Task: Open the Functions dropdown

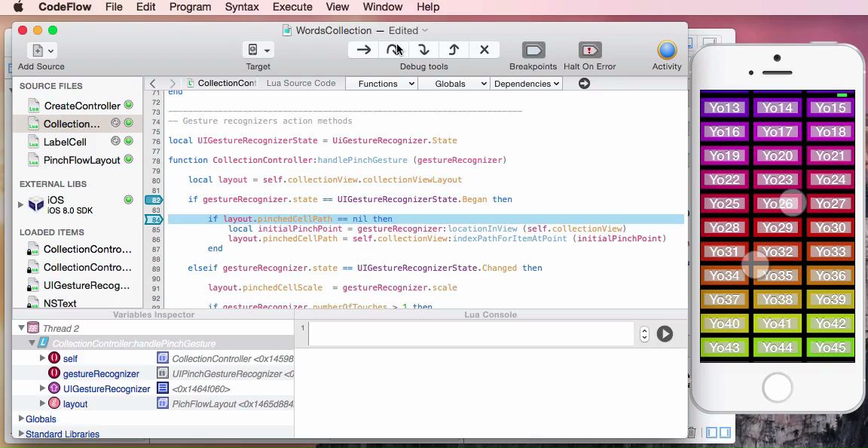Action: coord(381,84)
